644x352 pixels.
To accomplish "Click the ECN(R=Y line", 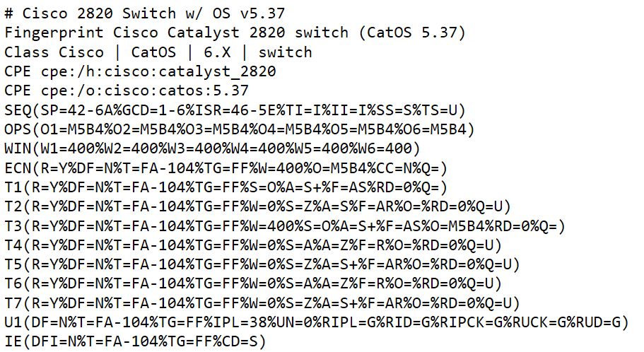I will [226, 168].
